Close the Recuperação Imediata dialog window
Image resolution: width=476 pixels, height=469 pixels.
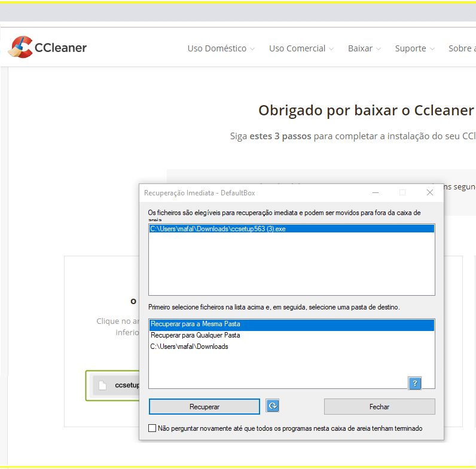coord(430,192)
